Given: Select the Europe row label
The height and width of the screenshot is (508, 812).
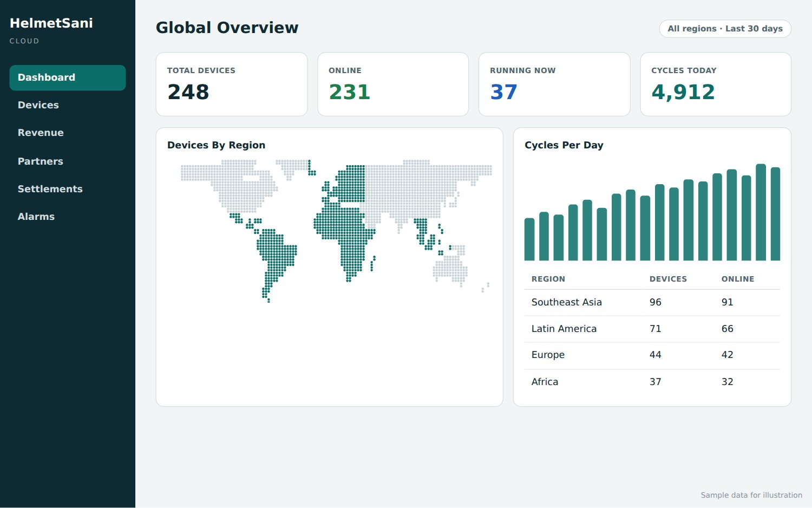Looking at the screenshot, I should click(x=548, y=355).
